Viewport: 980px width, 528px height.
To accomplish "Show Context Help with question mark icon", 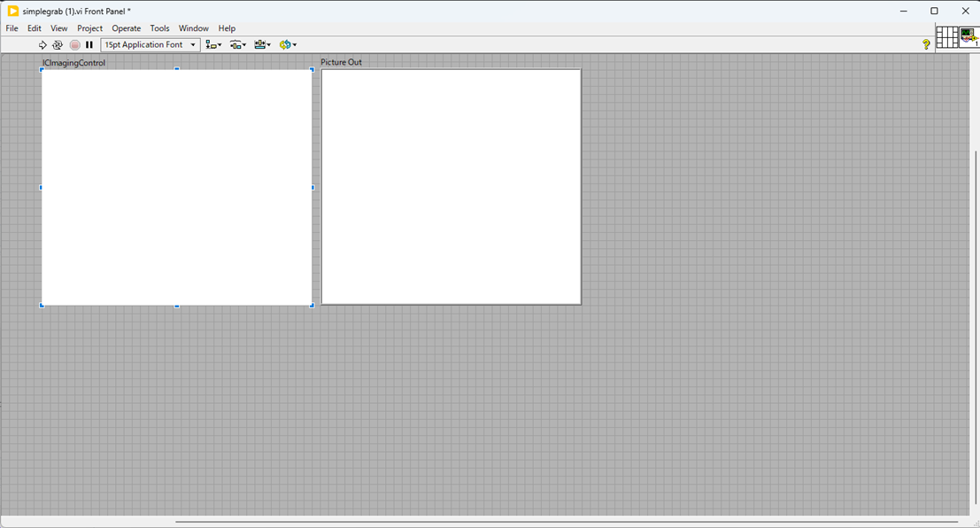I will [926, 44].
